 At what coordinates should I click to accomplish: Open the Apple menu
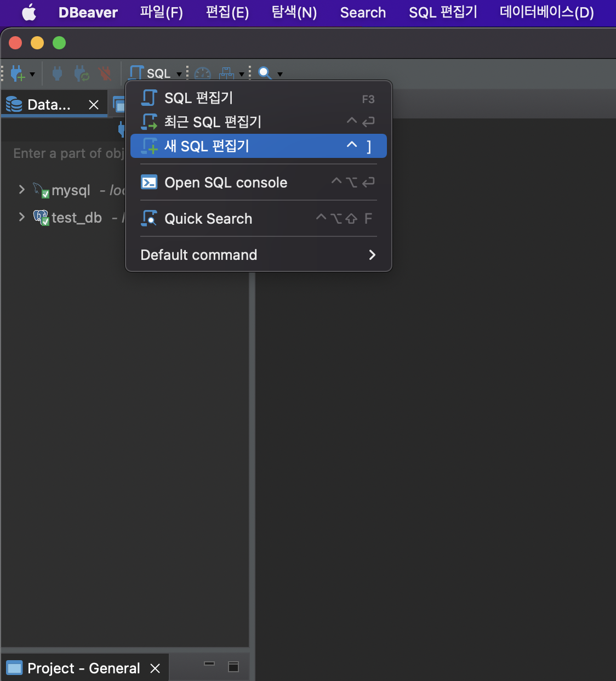click(29, 12)
